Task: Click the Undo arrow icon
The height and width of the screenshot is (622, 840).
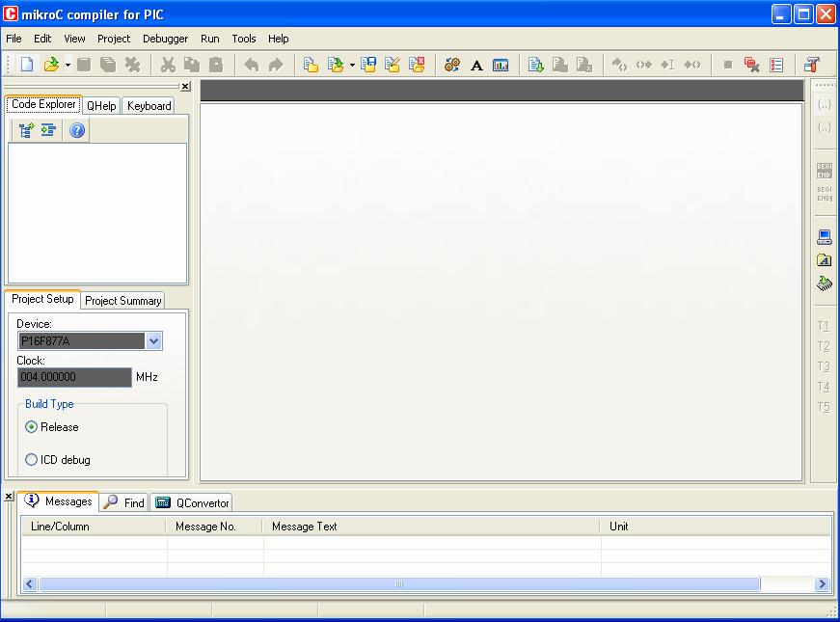Action: (252, 65)
